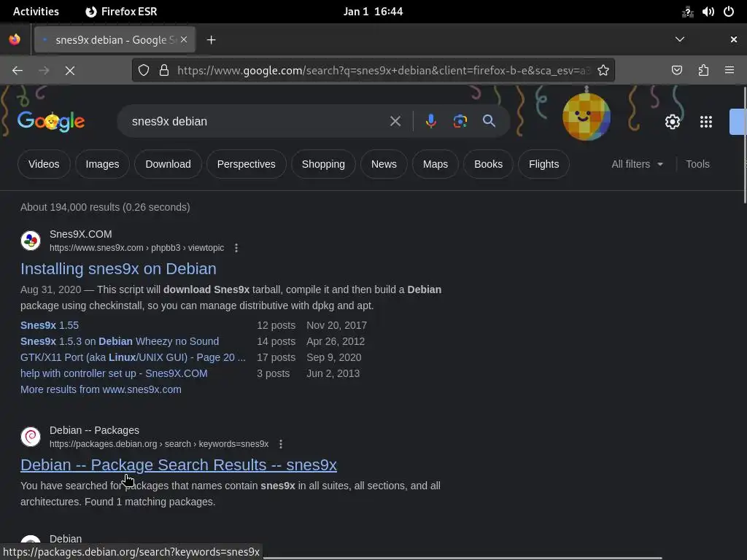Bookmark this page with the star
The width and height of the screenshot is (747, 560).
pos(603,71)
